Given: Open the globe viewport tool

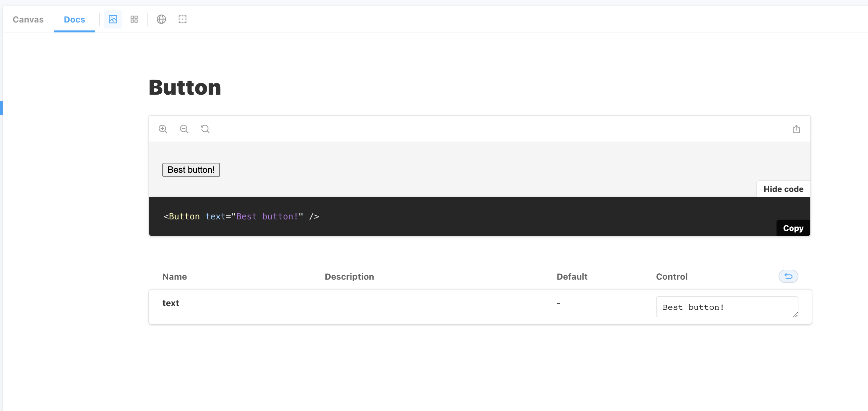Looking at the screenshot, I should pyautogui.click(x=161, y=19).
